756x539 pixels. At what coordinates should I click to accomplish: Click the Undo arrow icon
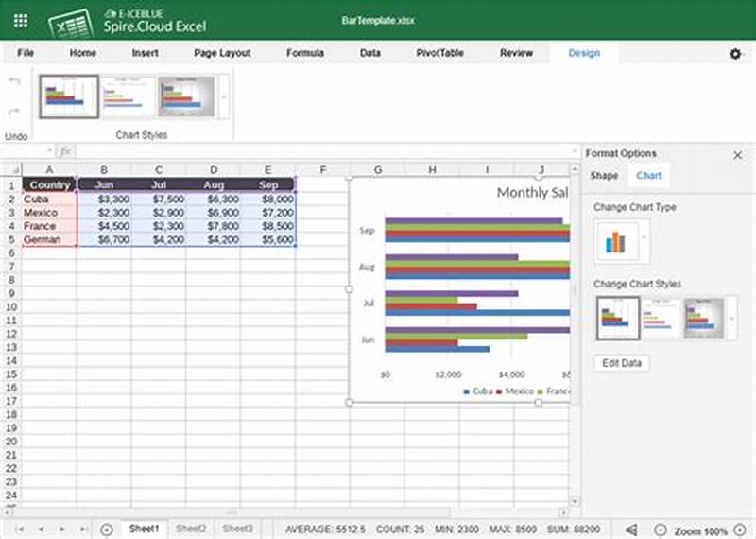pyautogui.click(x=15, y=81)
